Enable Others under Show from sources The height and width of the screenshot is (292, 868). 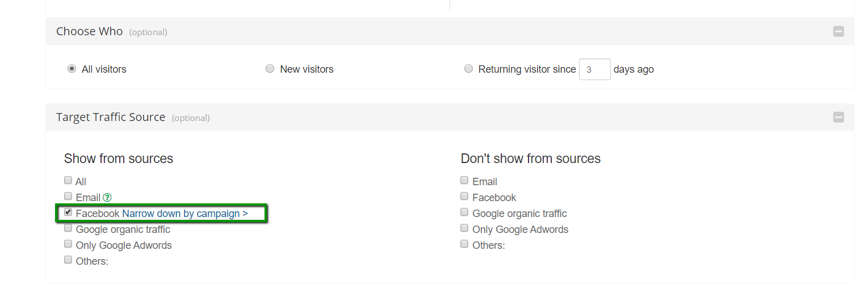point(68,260)
